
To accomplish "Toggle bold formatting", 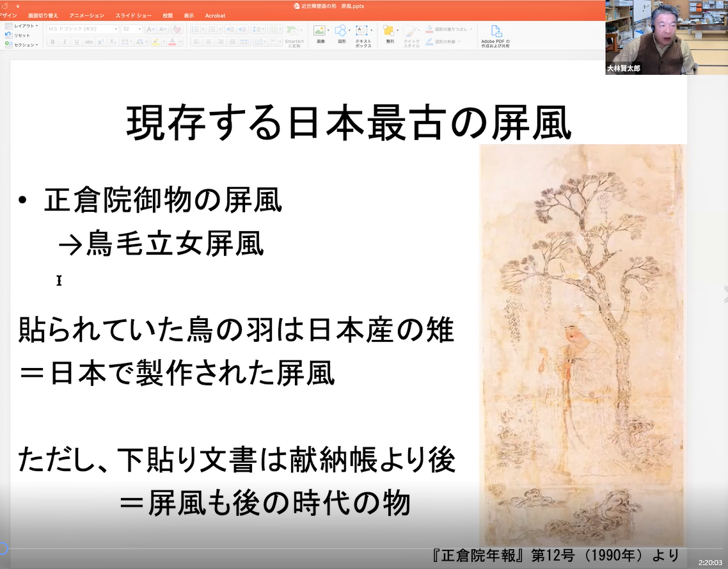I will click(52, 42).
